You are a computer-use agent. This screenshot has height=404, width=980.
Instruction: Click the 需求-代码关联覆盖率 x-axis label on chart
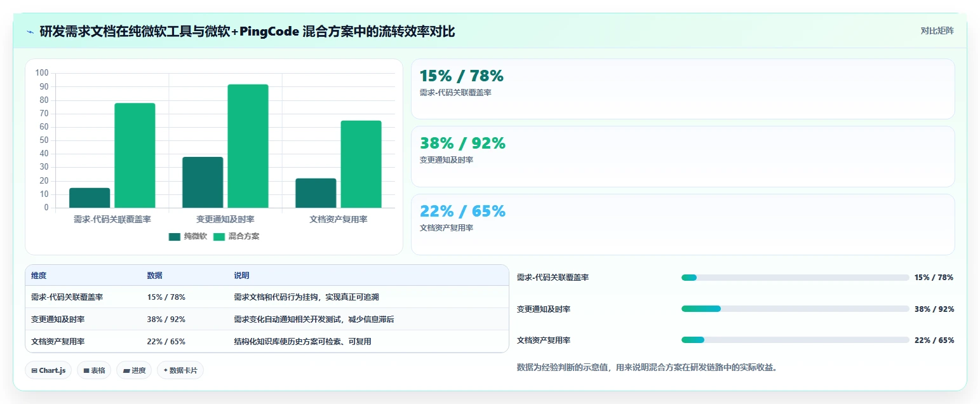[112, 220]
